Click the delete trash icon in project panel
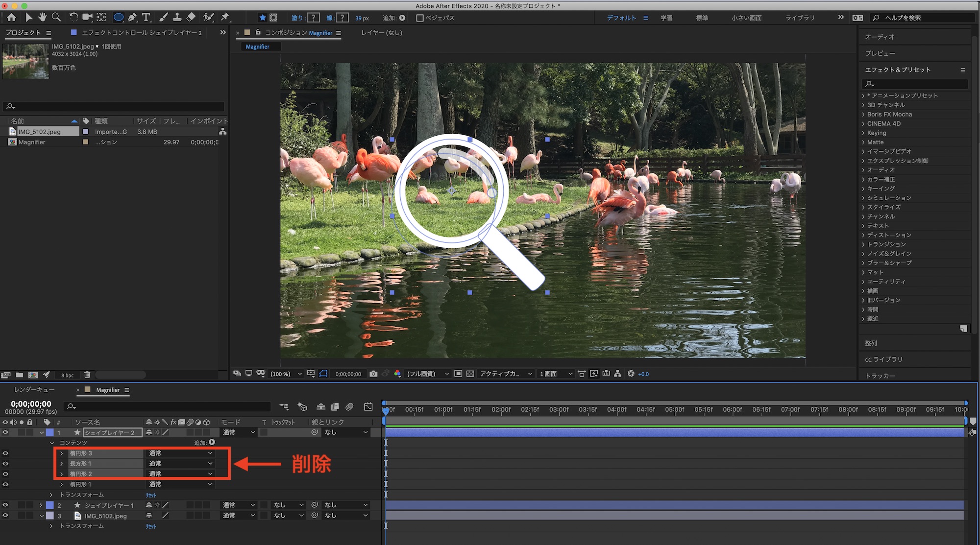Screen dimensions: 980x545 click(87, 375)
